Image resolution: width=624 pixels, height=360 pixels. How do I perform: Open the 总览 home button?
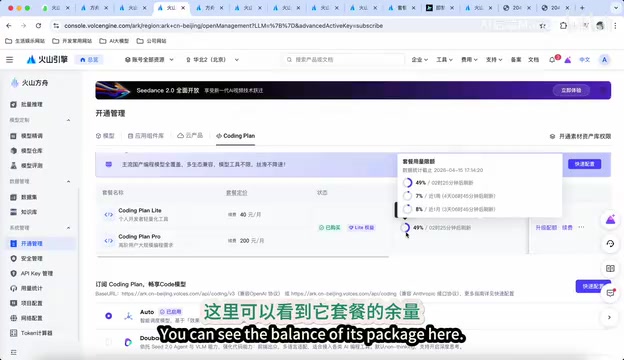pyautogui.click(x=89, y=60)
